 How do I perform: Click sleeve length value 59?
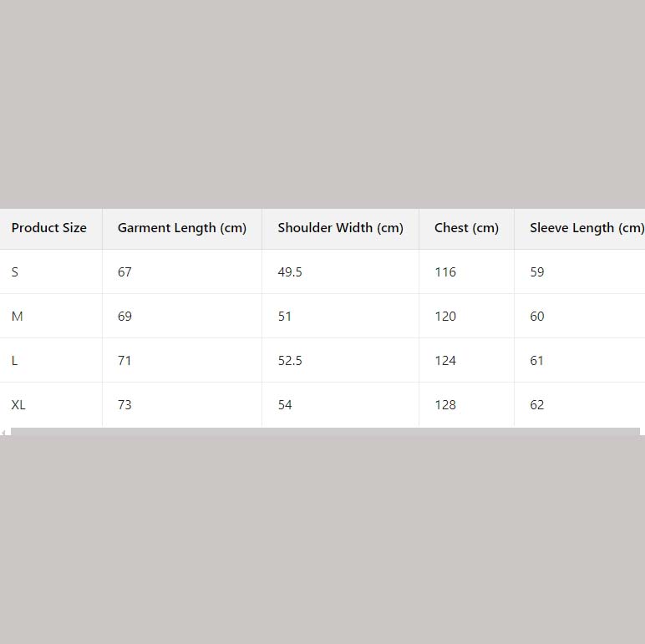tap(536, 272)
